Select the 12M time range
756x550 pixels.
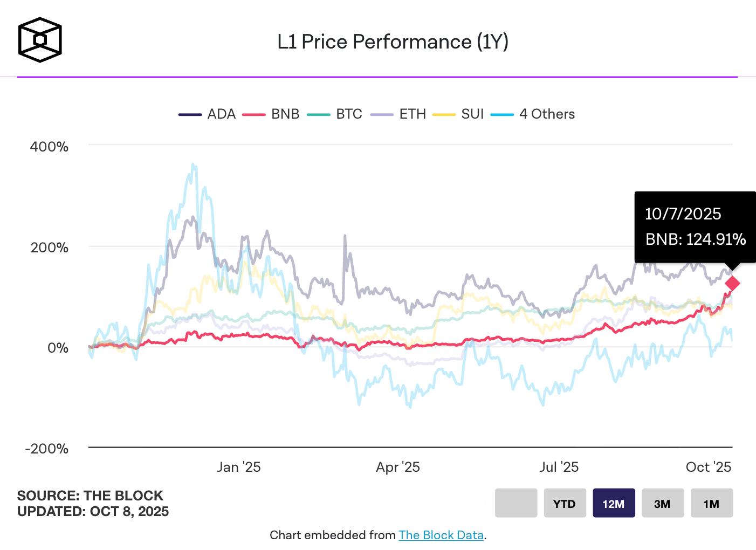point(614,503)
